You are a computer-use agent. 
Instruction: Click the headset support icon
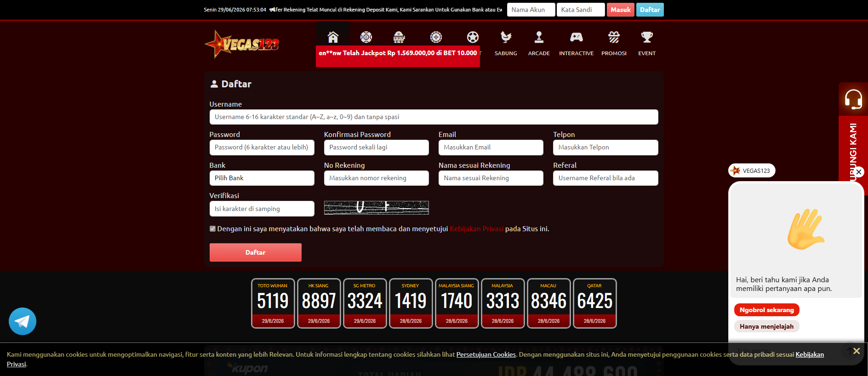coord(853,99)
